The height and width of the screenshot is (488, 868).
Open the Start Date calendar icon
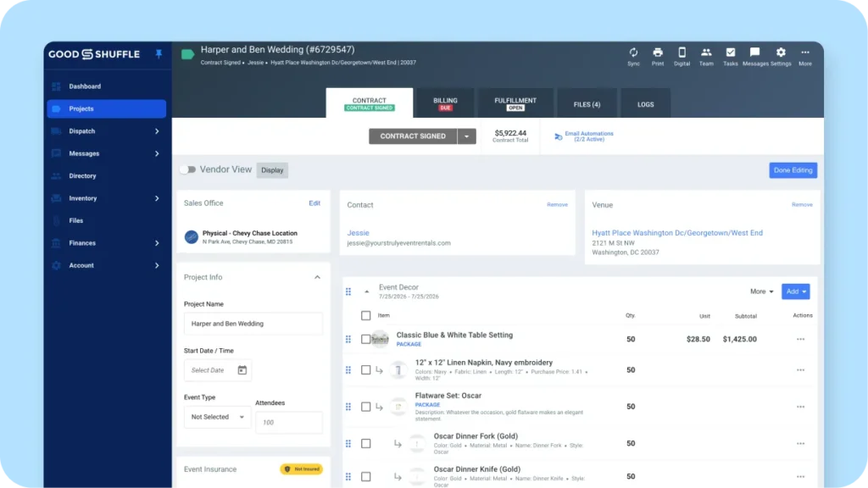coord(242,370)
